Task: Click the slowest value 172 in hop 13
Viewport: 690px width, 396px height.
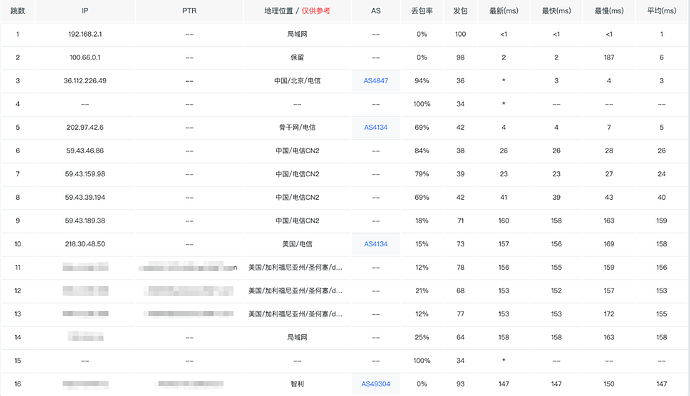Action: pyautogui.click(x=609, y=314)
